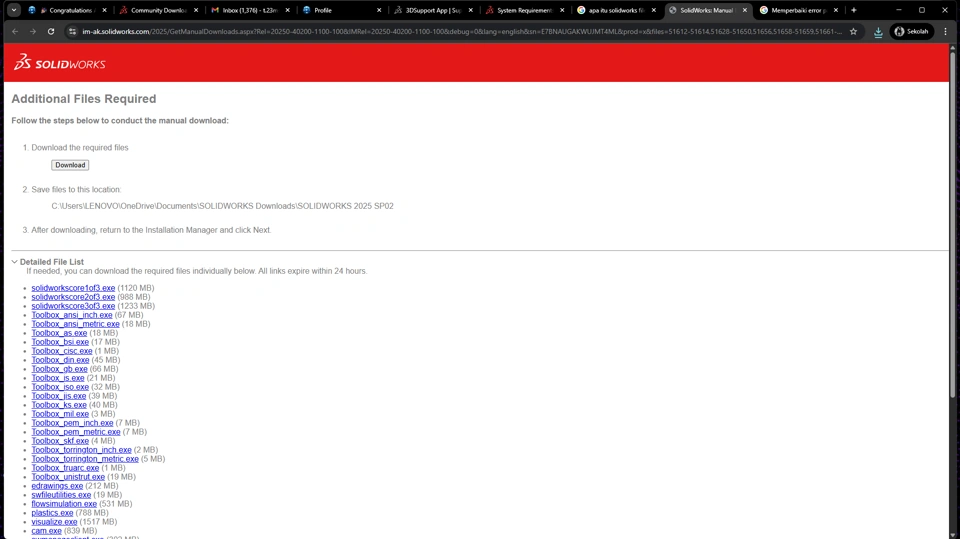Close the apa itu solidworks tab
Screen dimensions: 960x539
click(653, 10)
